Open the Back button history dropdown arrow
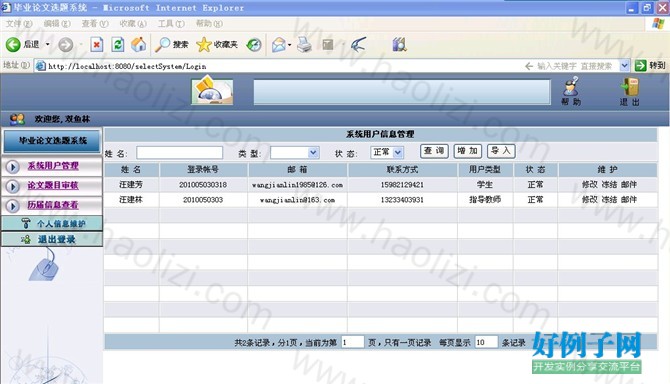 coord(47,44)
